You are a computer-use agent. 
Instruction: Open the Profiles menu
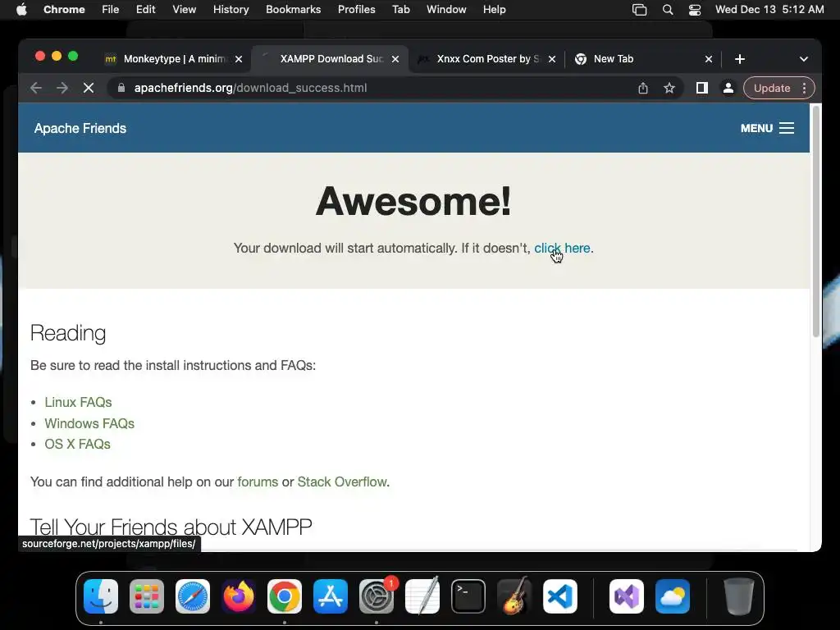click(356, 10)
